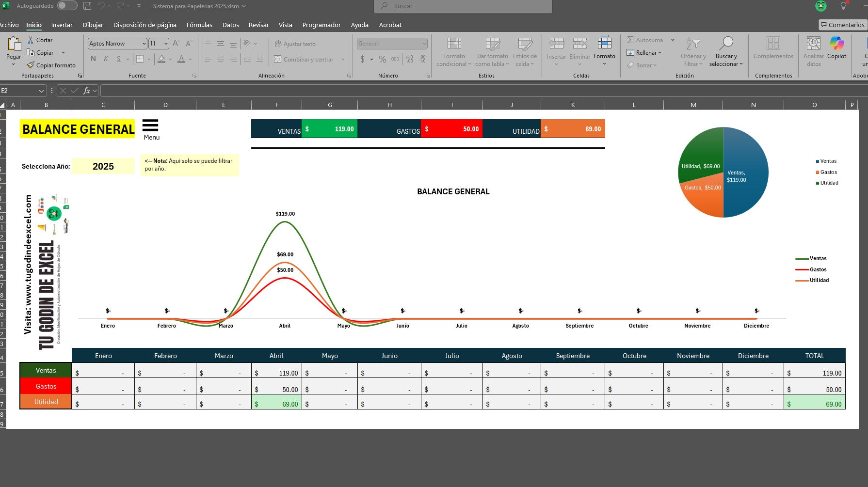Click the Formato cells icon

pyautogui.click(x=604, y=43)
